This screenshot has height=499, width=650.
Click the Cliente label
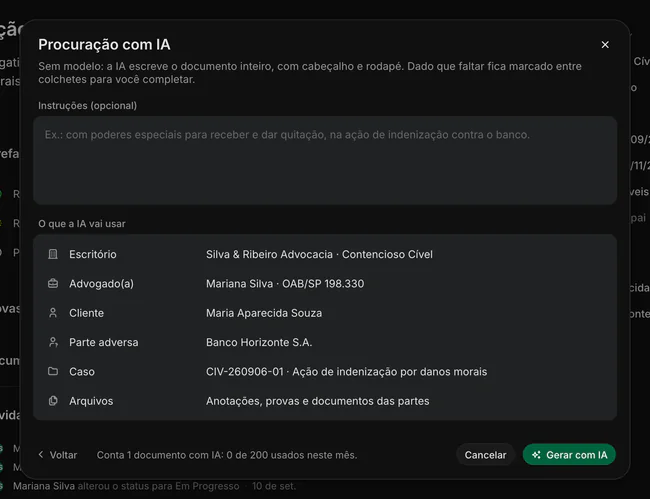pos(86,313)
